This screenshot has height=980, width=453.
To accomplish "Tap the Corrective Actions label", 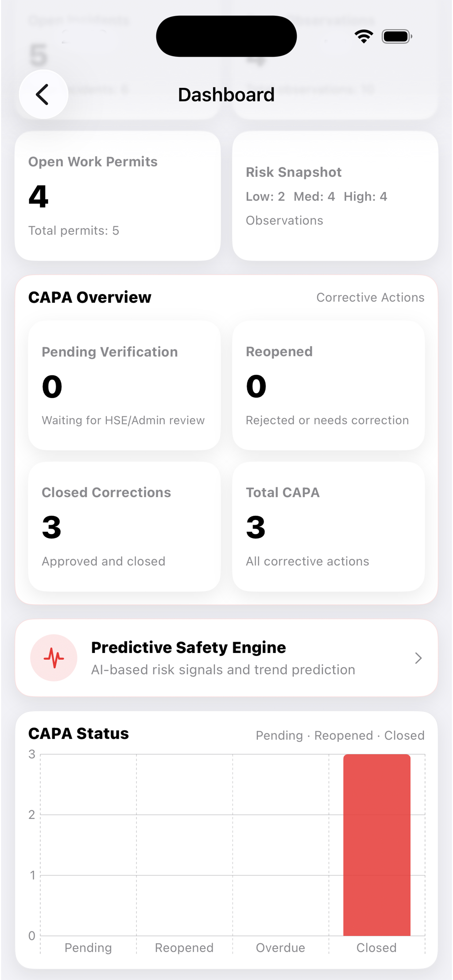I will coord(370,297).
